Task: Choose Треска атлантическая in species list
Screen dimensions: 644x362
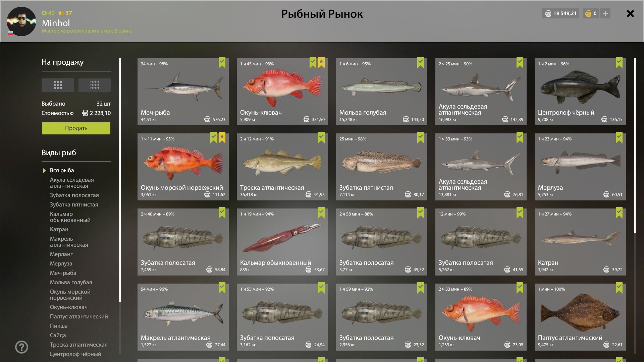Action: 79,345
